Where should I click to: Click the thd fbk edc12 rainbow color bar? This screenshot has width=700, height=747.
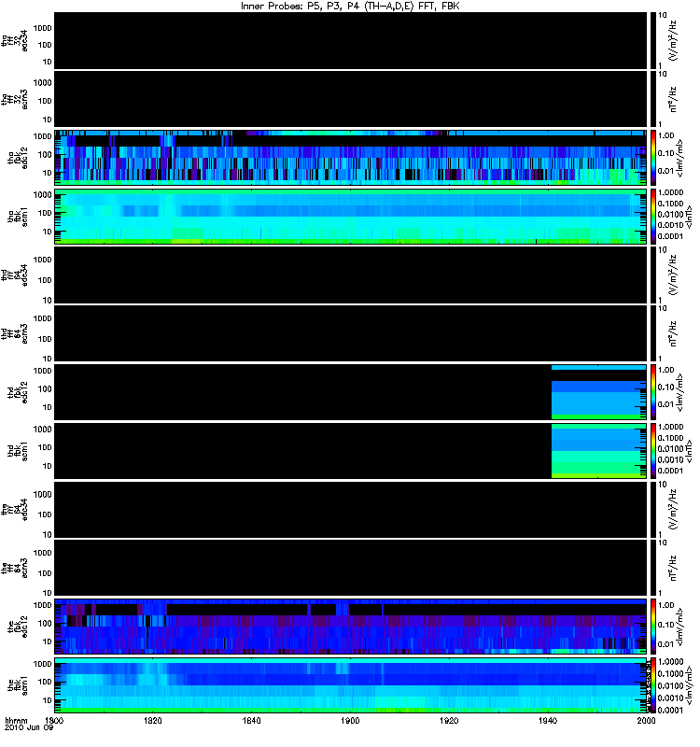tap(653, 392)
